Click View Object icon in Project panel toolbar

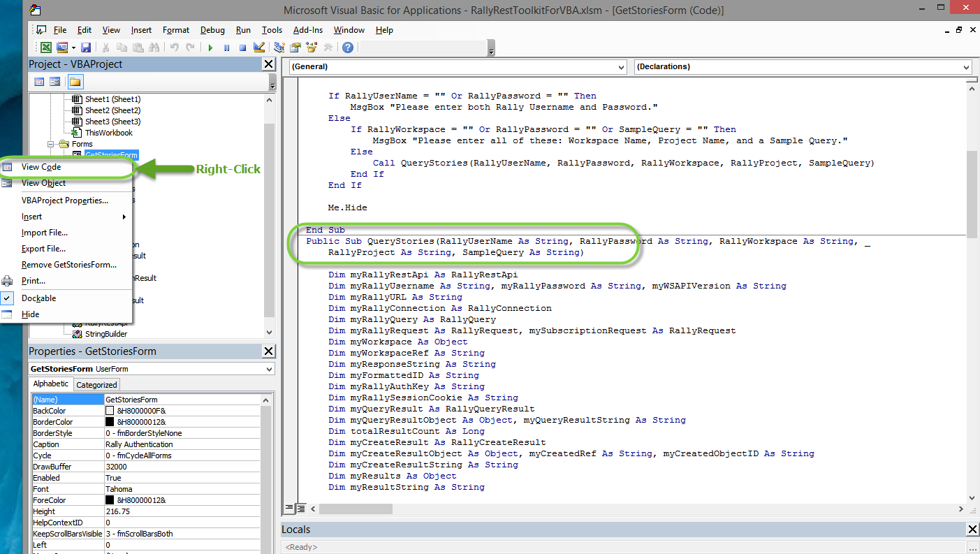coord(54,82)
